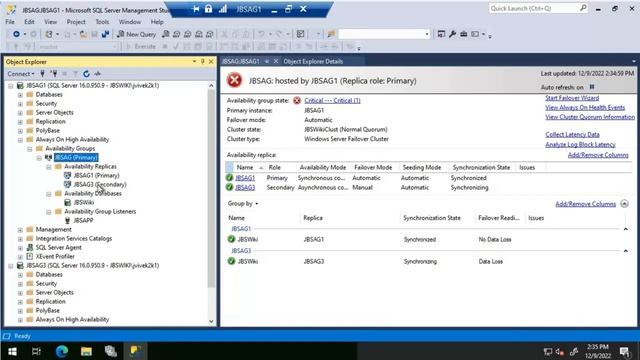The width and height of the screenshot is (640, 360).
Task: Open the Edit menu
Action: click(x=29, y=22)
